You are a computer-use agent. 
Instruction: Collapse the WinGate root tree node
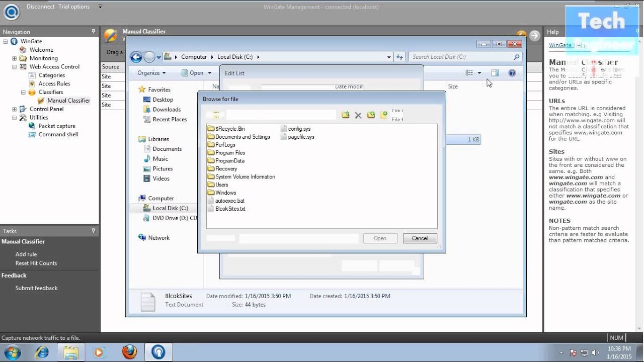(x=6, y=41)
